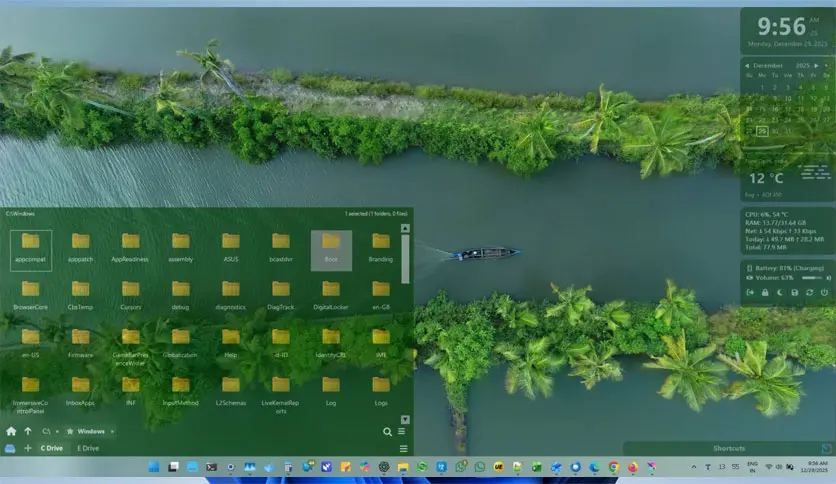Select the Help folder
Image resolution: width=836 pixels, height=484 pixels.
(x=231, y=344)
